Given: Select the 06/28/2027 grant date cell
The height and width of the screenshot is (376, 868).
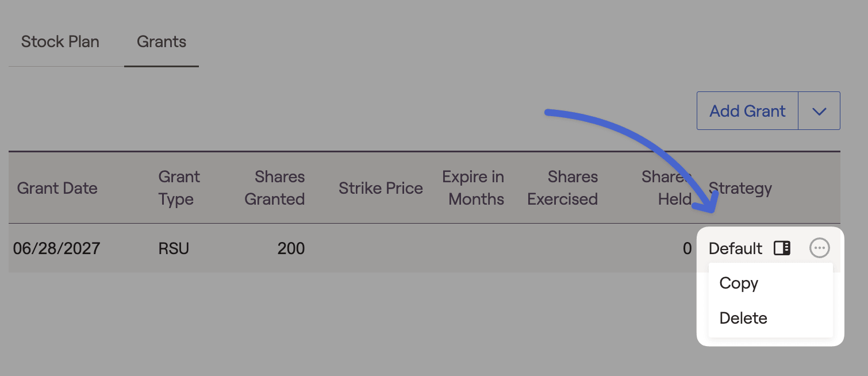Looking at the screenshot, I should [56, 248].
